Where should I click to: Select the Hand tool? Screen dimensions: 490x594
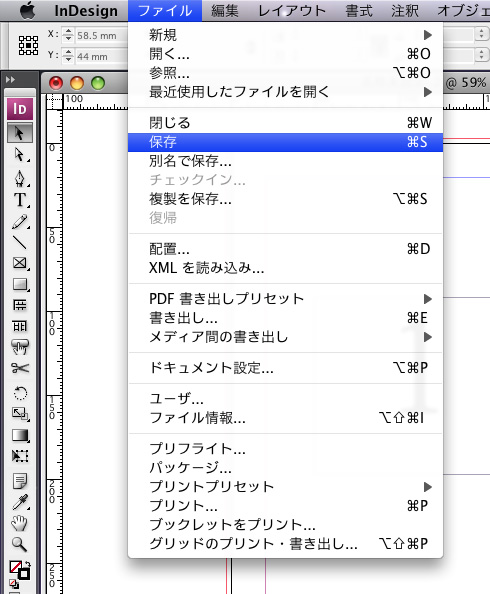point(19,523)
